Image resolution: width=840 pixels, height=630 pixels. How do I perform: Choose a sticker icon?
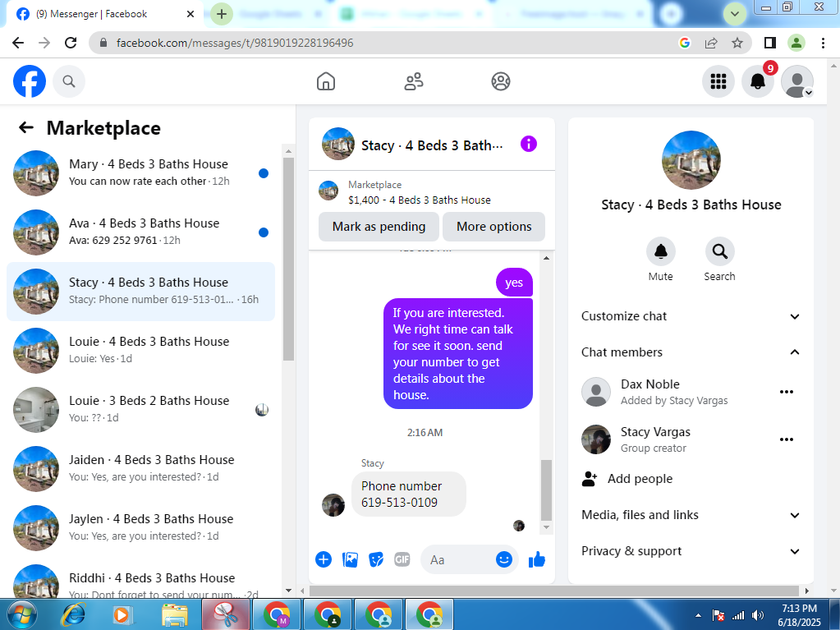(x=376, y=560)
